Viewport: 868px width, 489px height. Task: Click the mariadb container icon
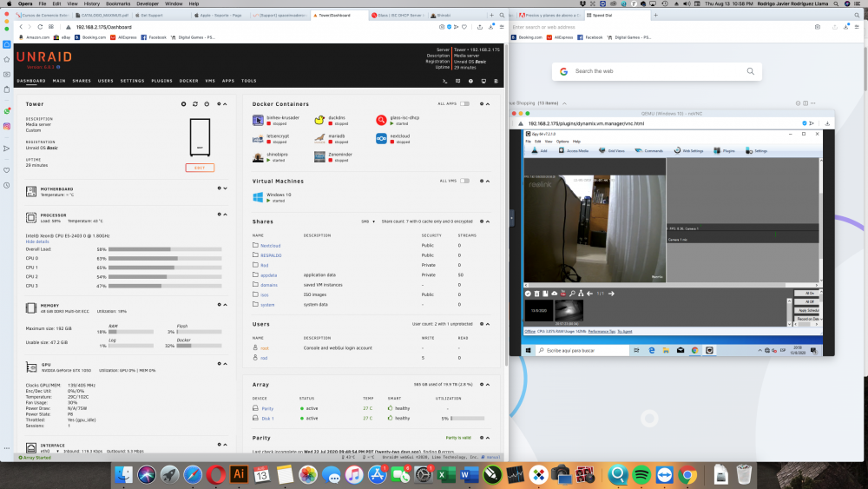pos(319,138)
